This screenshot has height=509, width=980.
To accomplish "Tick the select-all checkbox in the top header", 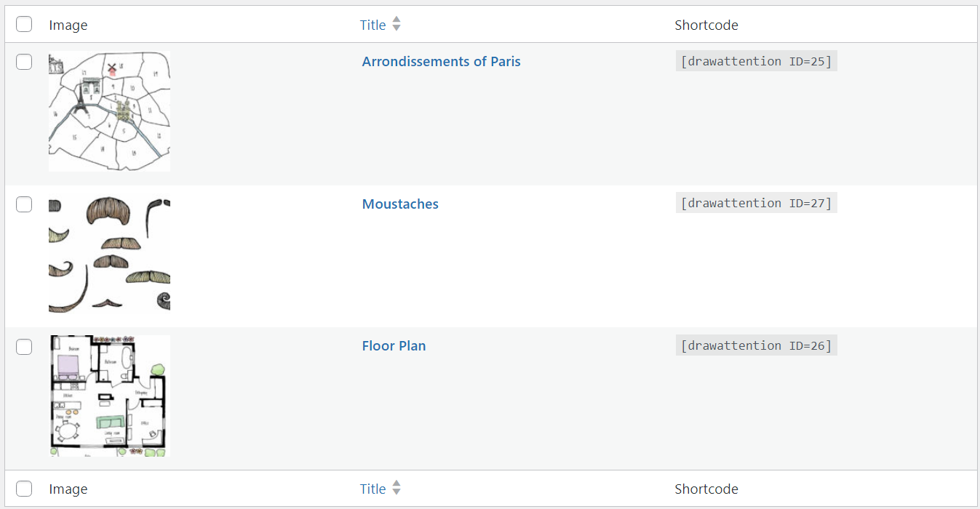I will (x=24, y=25).
